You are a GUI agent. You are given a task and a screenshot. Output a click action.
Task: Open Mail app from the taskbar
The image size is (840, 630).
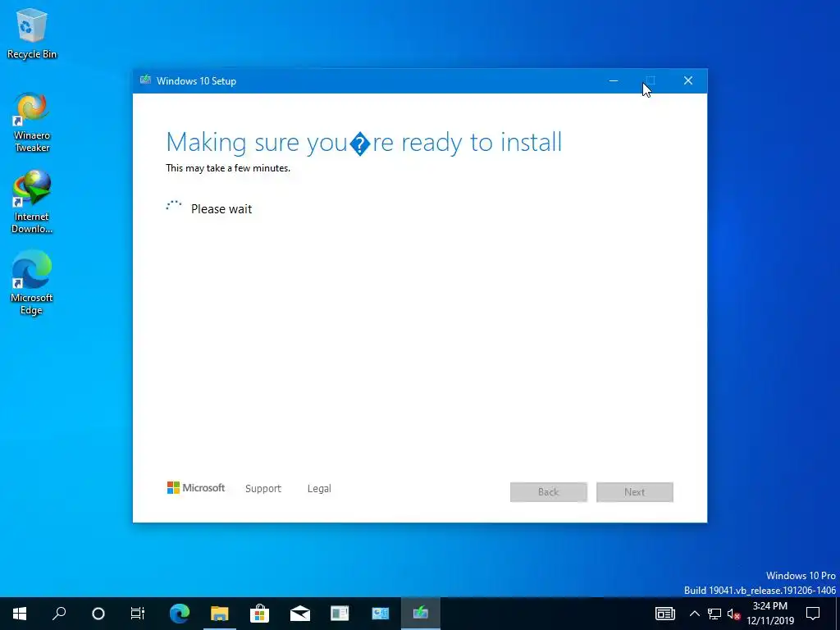click(x=300, y=614)
